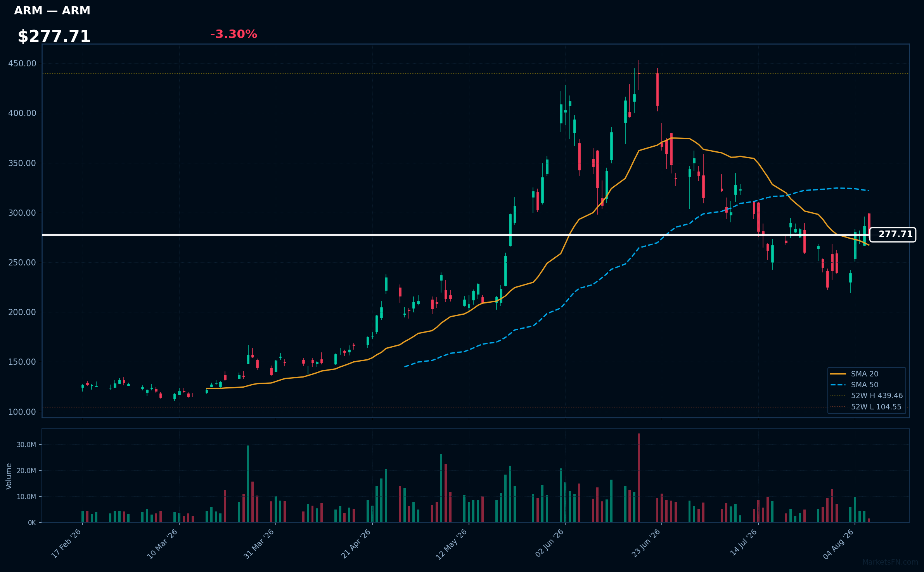This screenshot has height=572, width=924.
Task: Click the "-3.30%" change percentage
Action: point(234,34)
